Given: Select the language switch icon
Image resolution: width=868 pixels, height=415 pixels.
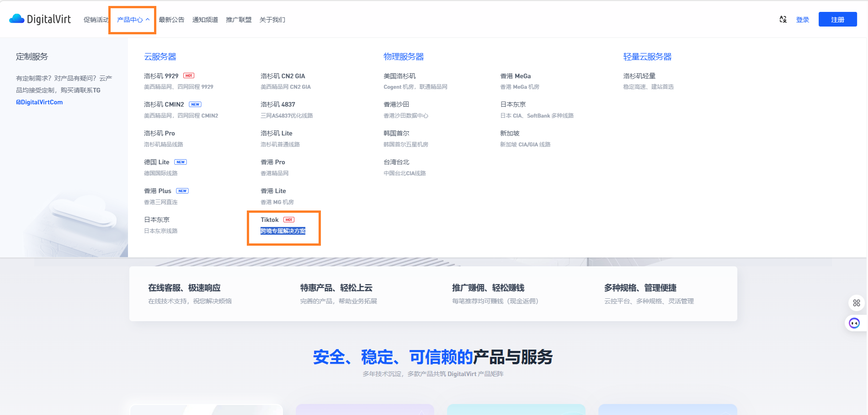Looking at the screenshot, I should pos(783,19).
